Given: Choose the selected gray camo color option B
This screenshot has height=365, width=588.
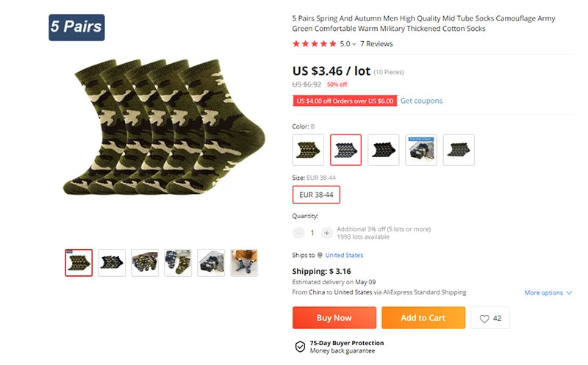Looking at the screenshot, I should 345,150.
